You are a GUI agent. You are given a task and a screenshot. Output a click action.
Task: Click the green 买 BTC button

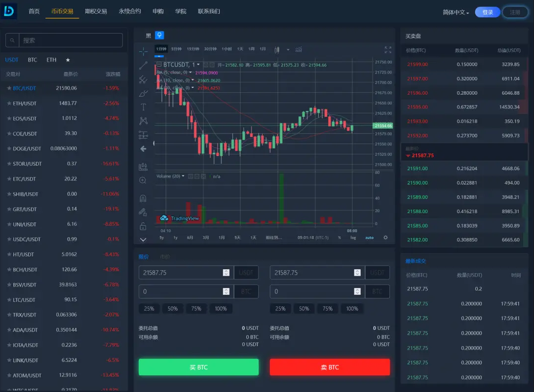(198, 367)
